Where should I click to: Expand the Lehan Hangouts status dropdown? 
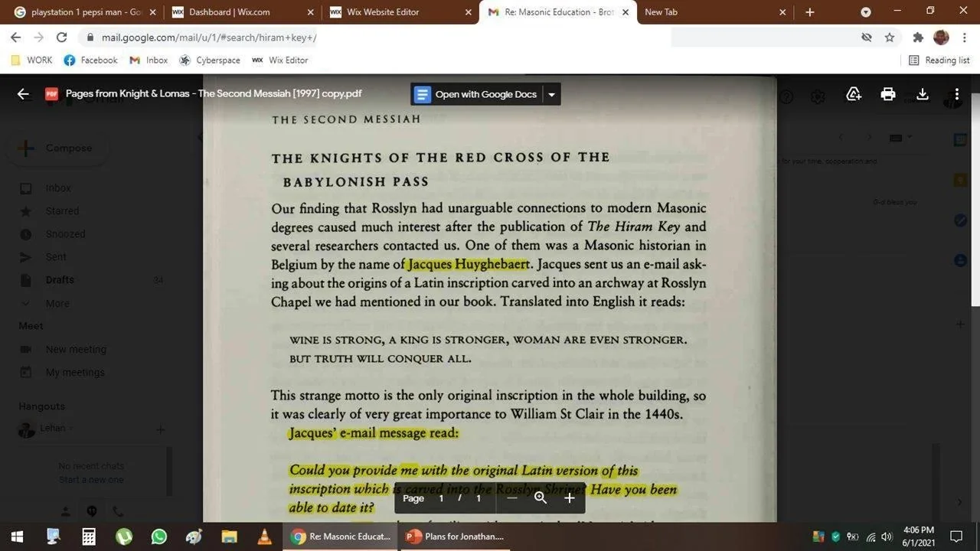click(72, 429)
